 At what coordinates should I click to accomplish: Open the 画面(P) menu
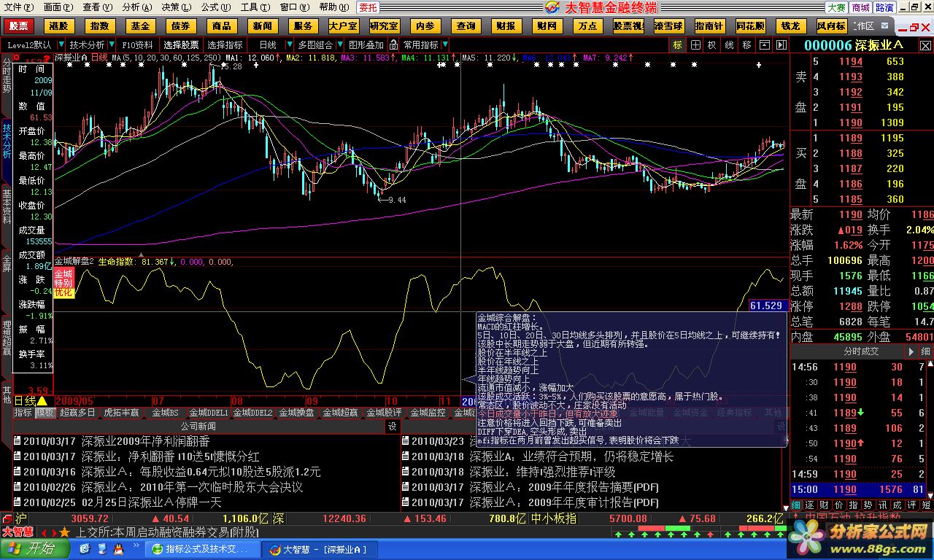click(x=58, y=7)
